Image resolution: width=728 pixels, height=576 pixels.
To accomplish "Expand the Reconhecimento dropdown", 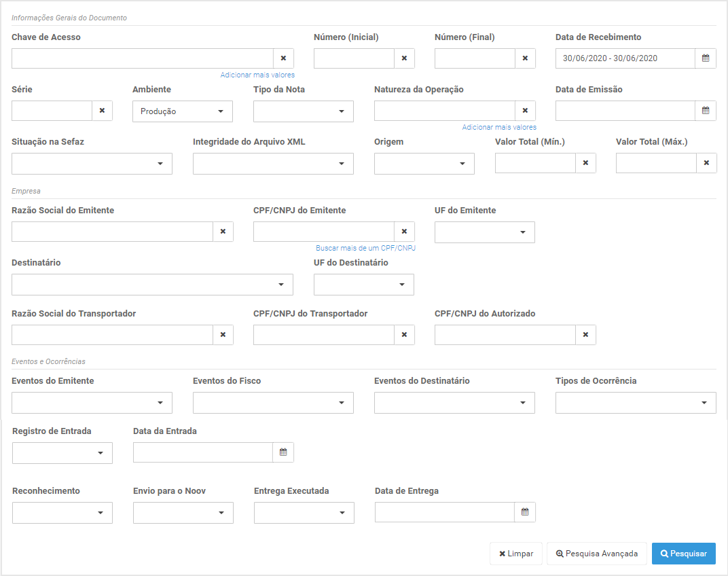I will click(x=62, y=513).
